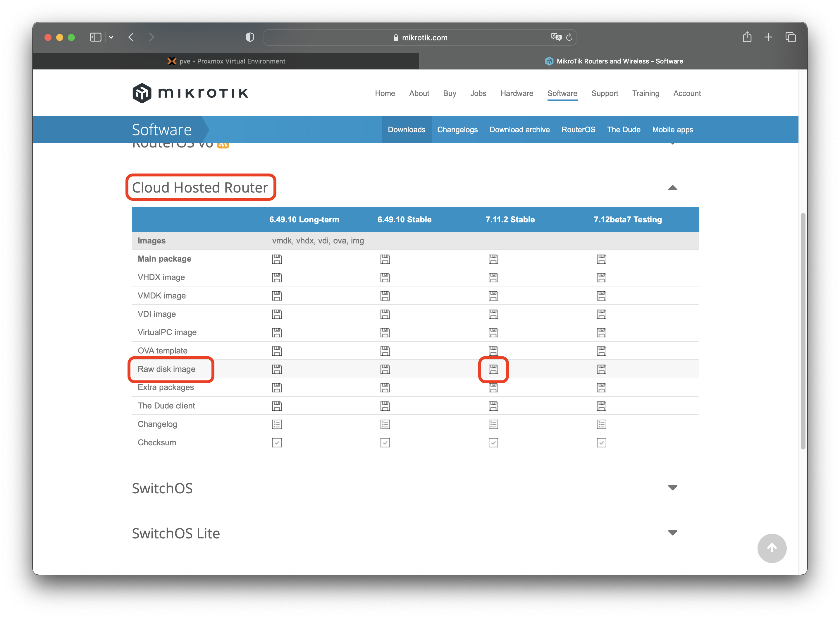
Task: Open the Download archive link
Action: point(519,129)
